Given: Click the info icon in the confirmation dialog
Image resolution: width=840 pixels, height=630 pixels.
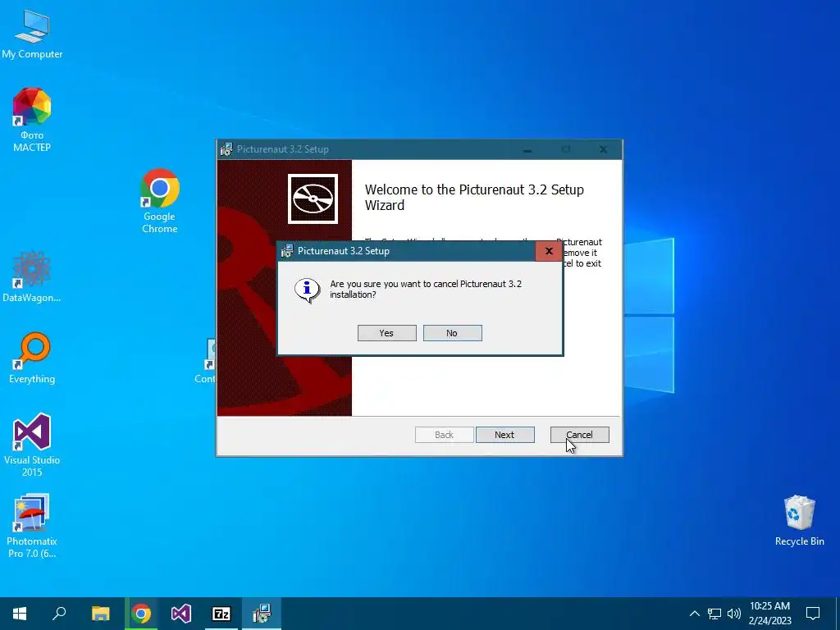Looking at the screenshot, I should coord(307,290).
